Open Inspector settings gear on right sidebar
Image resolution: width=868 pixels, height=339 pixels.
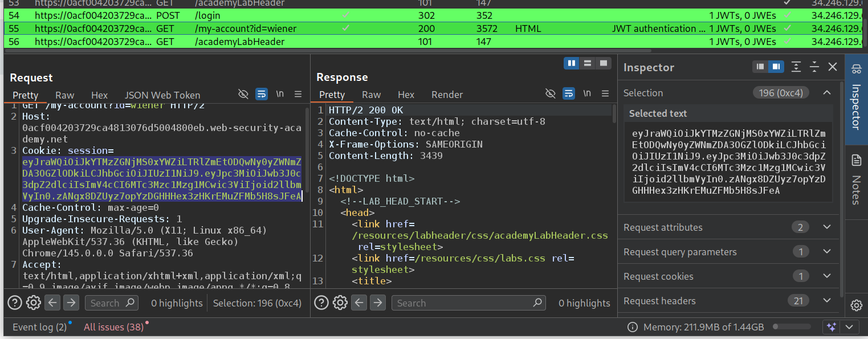(x=856, y=305)
